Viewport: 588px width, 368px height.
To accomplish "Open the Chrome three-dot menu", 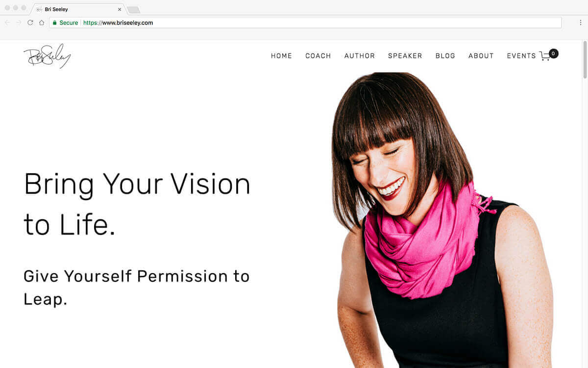I will [x=581, y=23].
